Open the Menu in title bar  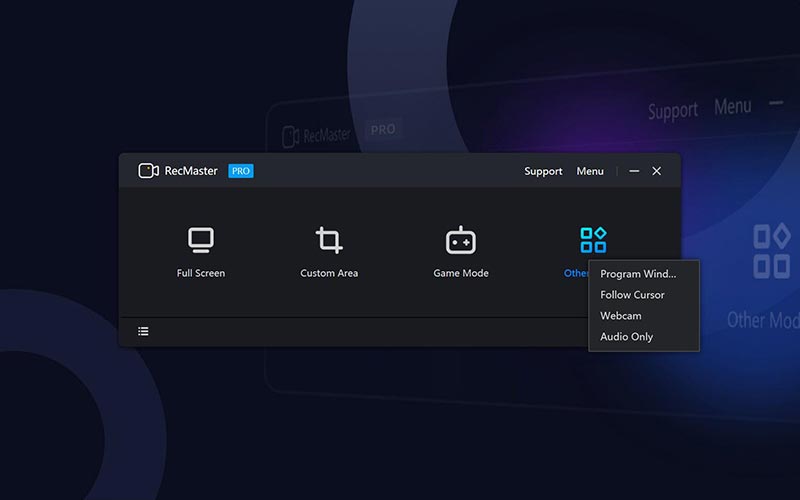590,171
